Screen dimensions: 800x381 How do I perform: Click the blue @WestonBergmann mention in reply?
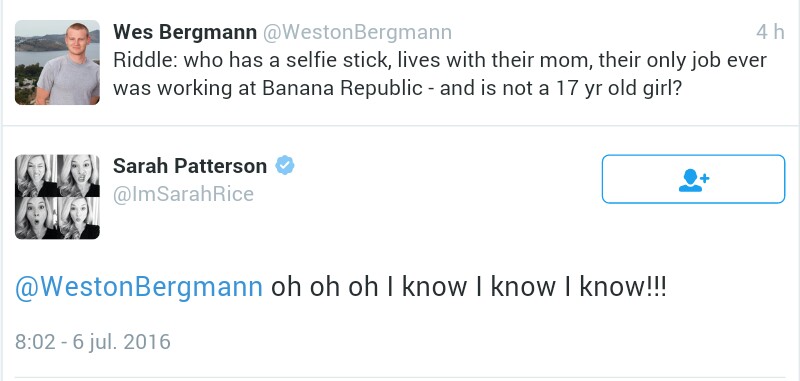(x=139, y=288)
